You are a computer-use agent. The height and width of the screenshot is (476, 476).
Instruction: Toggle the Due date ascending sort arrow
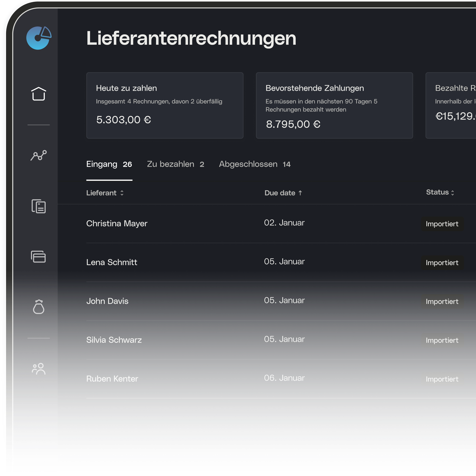coord(300,193)
